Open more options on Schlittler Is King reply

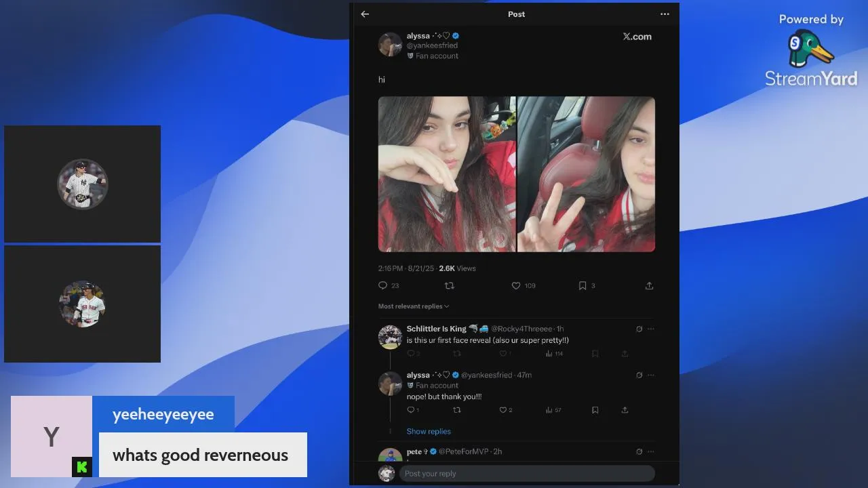pos(651,329)
